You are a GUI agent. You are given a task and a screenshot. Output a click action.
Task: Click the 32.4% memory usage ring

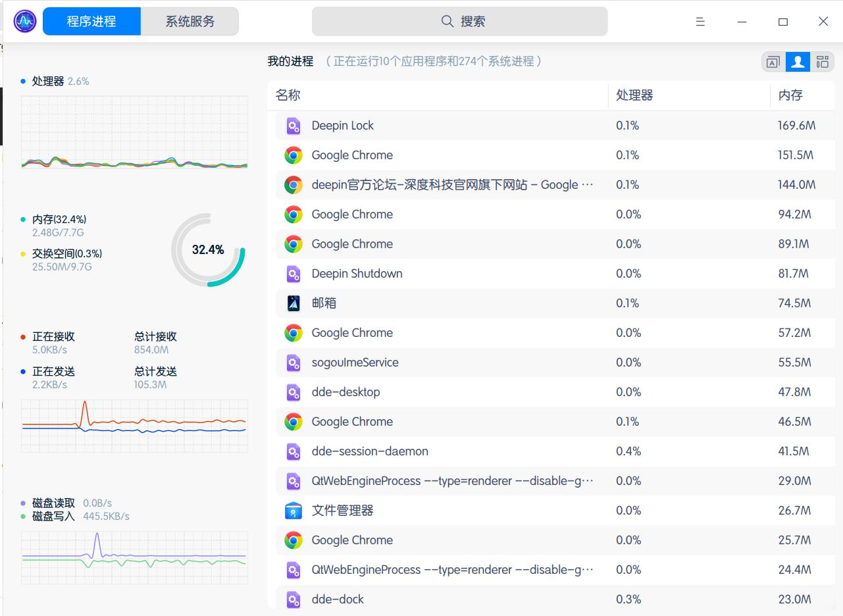(208, 250)
